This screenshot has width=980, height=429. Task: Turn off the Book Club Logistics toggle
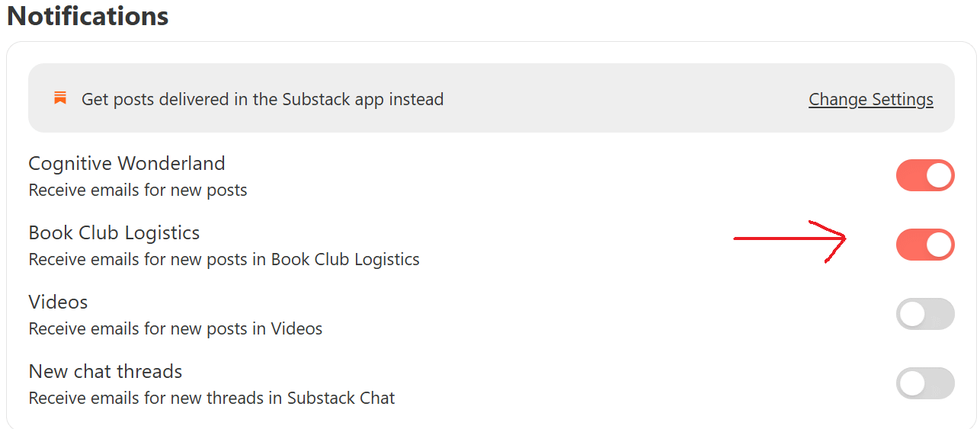pyautogui.click(x=925, y=245)
